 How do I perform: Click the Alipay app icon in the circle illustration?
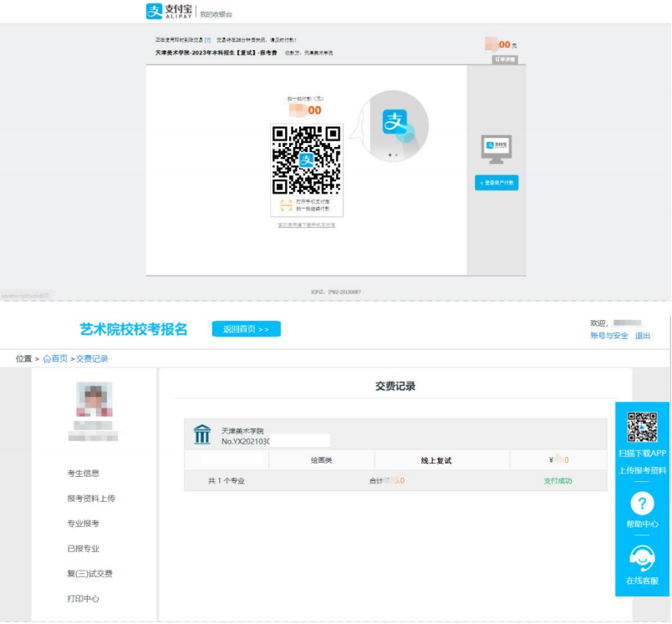[395, 122]
